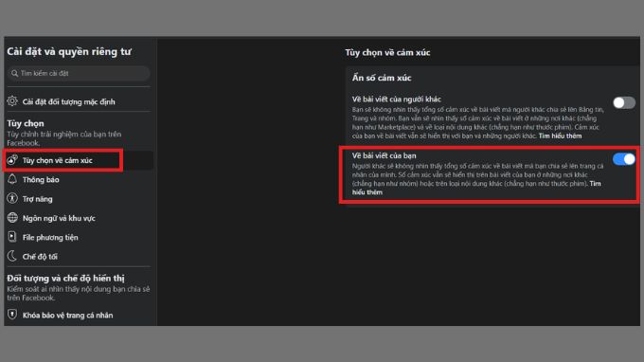Click Tìm hiểu thêm link under your posts

pos(476,188)
